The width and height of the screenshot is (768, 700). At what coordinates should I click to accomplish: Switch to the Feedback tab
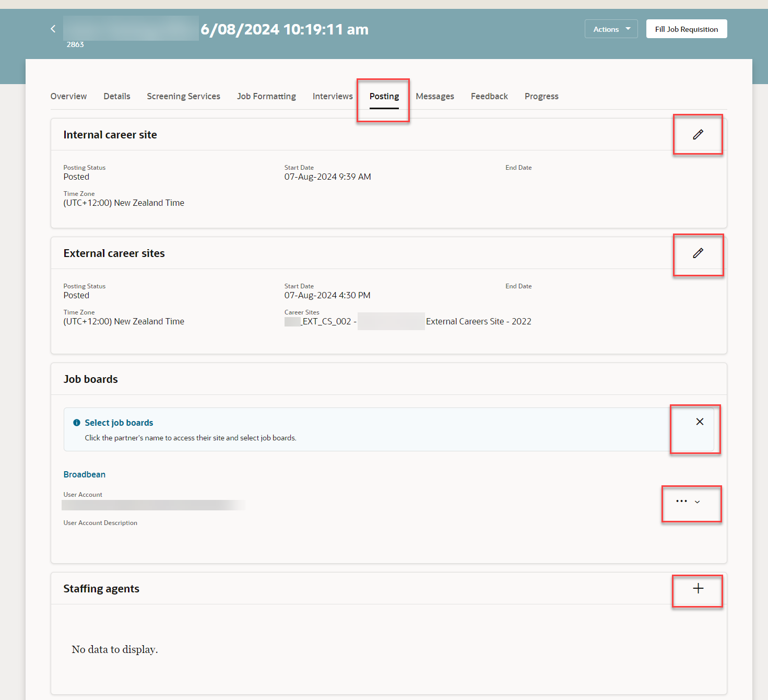pyautogui.click(x=489, y=96)
